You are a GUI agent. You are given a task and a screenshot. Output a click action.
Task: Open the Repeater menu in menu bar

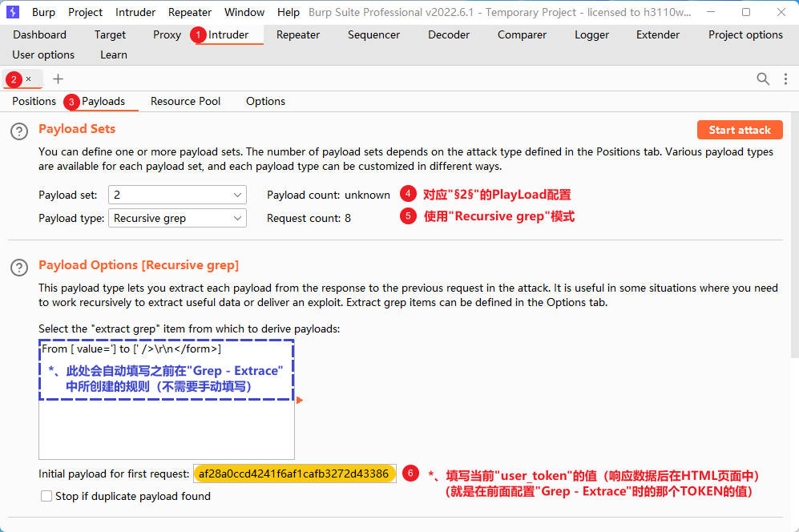[x=190, y=12]
